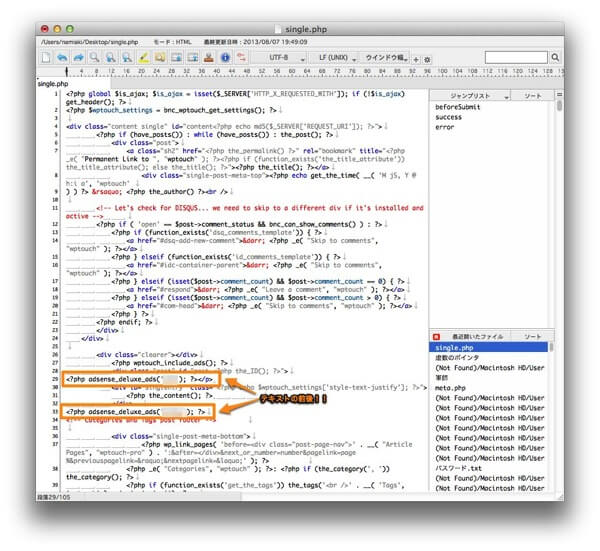This screenshot has width=600, height=551.
Task: Click the the_content() code line
Action: (170, 396)
